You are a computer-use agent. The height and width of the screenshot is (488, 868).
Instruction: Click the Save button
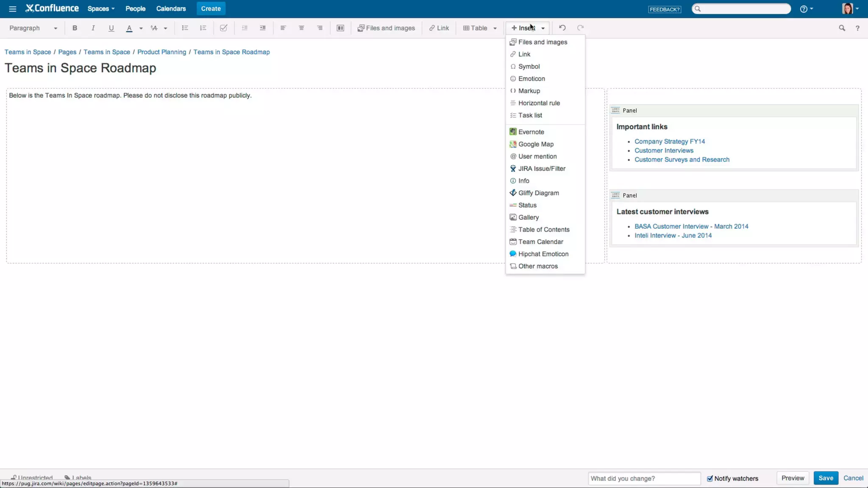825,478
